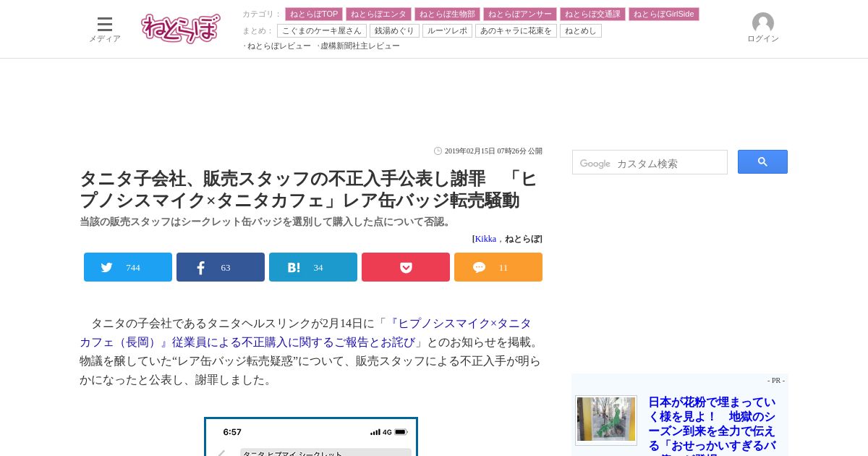Open こぐまのケーキ屋さん summary
The image size is (868, 456).
coord(322,30)
